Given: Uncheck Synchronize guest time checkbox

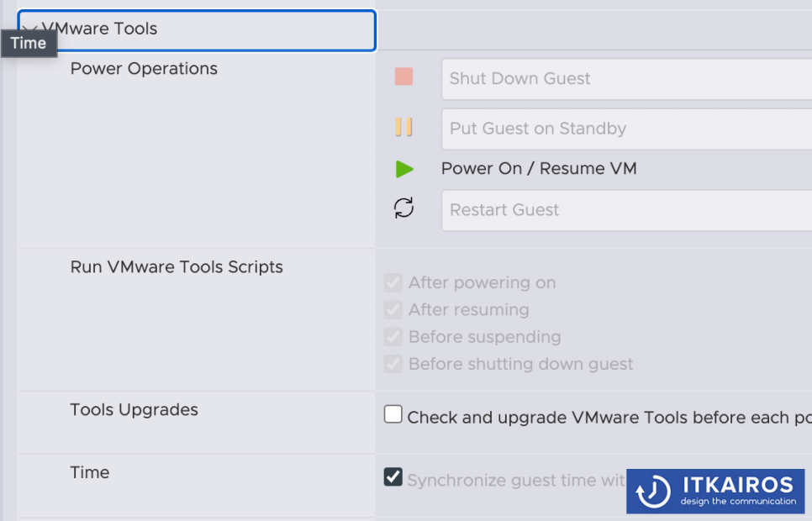Looking at the screenshot, I should tap(393, 476).
